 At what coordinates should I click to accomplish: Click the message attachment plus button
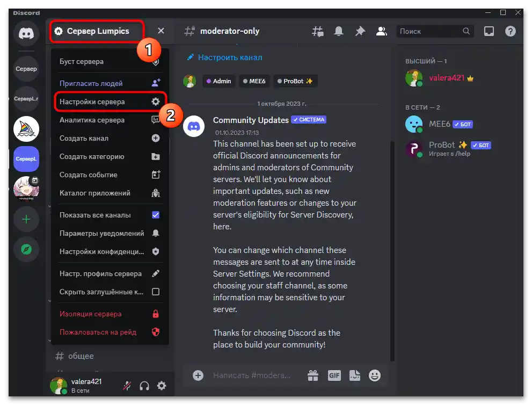[x=198, y=375]
